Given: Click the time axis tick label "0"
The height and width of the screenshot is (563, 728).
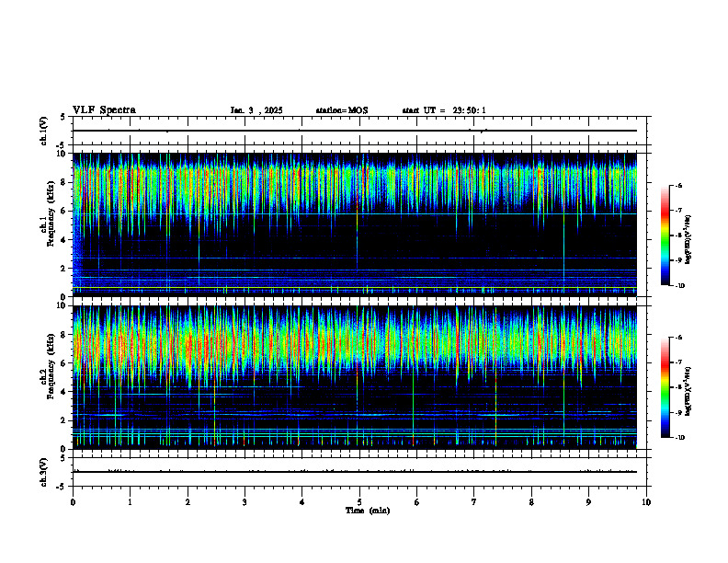Looking at the screenshot, I should tap(73, 502).
